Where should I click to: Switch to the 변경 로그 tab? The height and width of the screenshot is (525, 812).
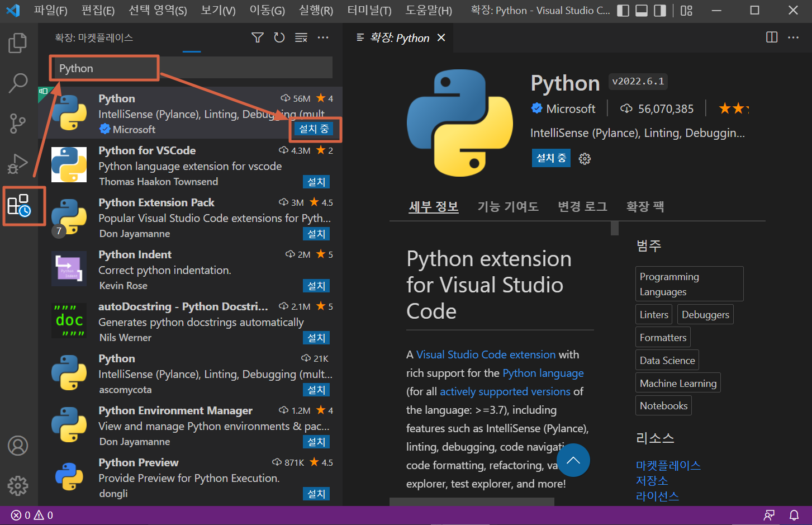click(x=582, y=207)
